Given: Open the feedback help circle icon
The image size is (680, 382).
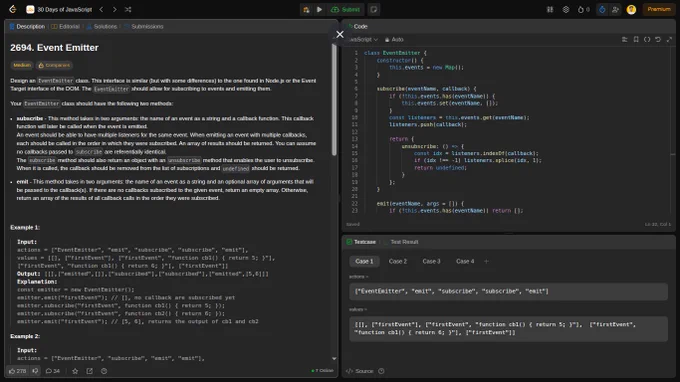Looking at the screenshot, I should click(104, 371).
